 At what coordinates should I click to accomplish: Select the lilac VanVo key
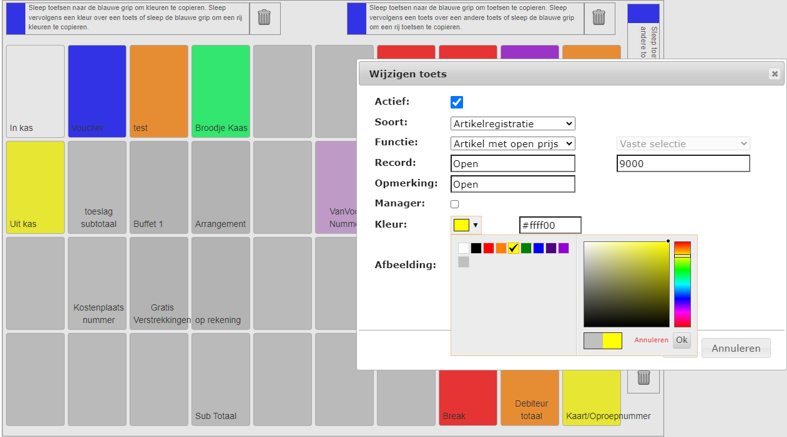[336, 187]
